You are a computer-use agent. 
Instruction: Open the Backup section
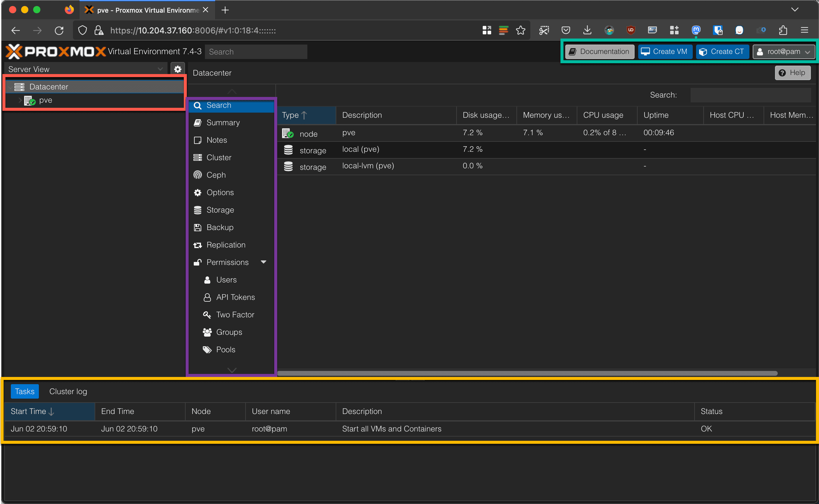click(x=231, y=227)
